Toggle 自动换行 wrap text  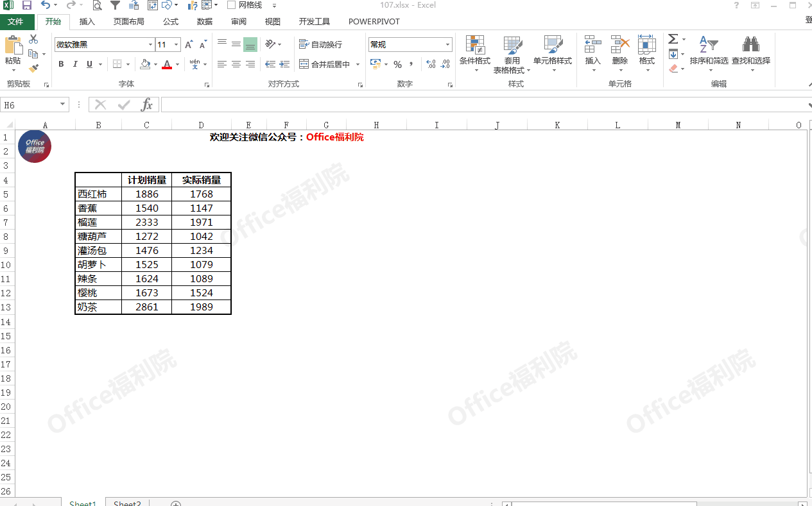click(x=321, y=44)
